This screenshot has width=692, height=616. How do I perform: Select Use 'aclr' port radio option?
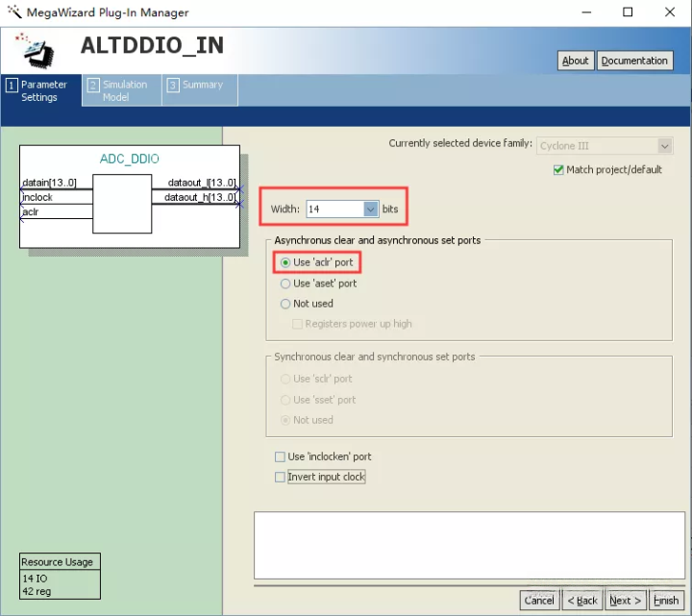[285, 262]
